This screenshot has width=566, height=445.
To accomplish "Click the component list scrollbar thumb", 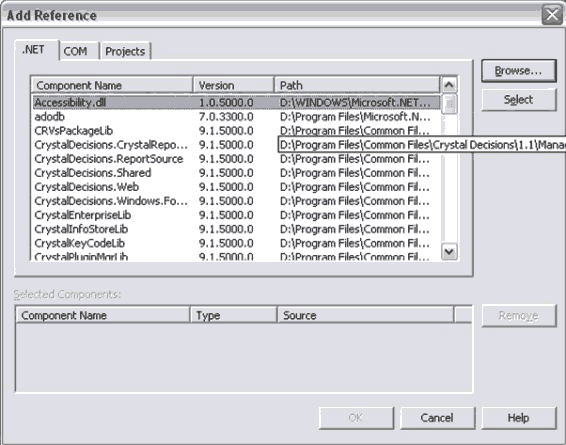I will [x=449, y=104].
